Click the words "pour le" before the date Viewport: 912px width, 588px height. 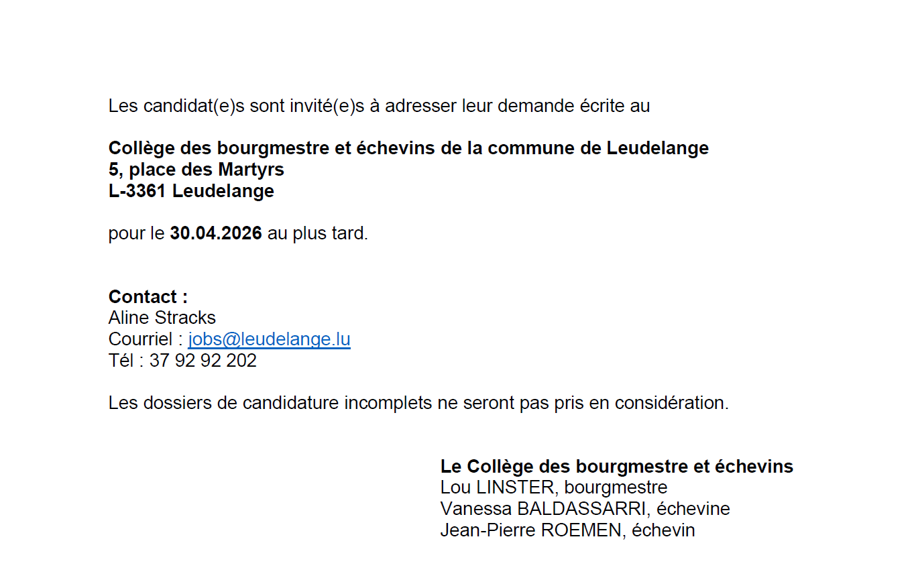click(136, 234)
